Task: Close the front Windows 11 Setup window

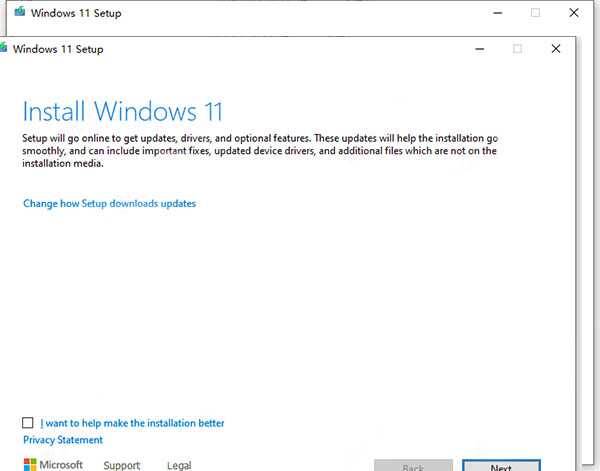Action: 556,49
